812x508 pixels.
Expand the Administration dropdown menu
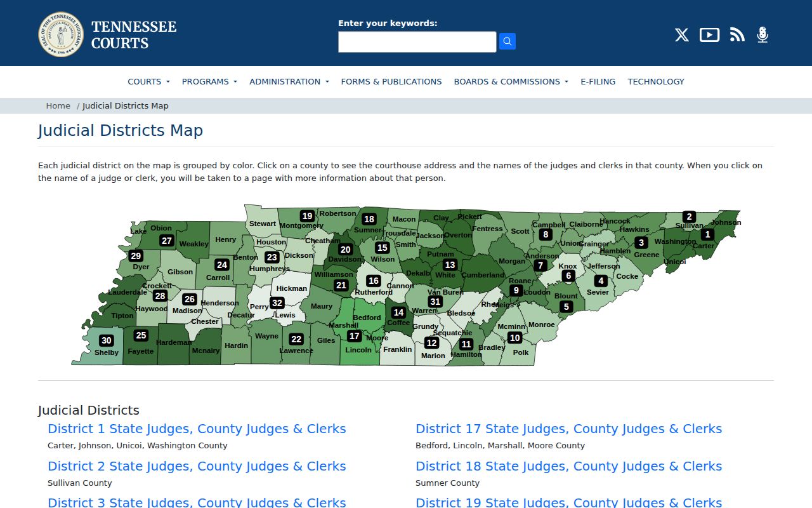[289, 81]
